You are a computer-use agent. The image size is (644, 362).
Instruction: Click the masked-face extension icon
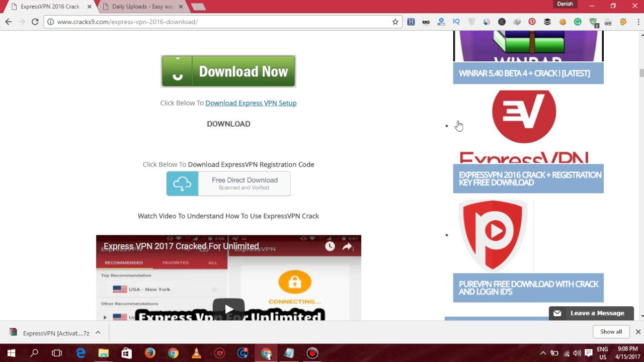[426, 22]
